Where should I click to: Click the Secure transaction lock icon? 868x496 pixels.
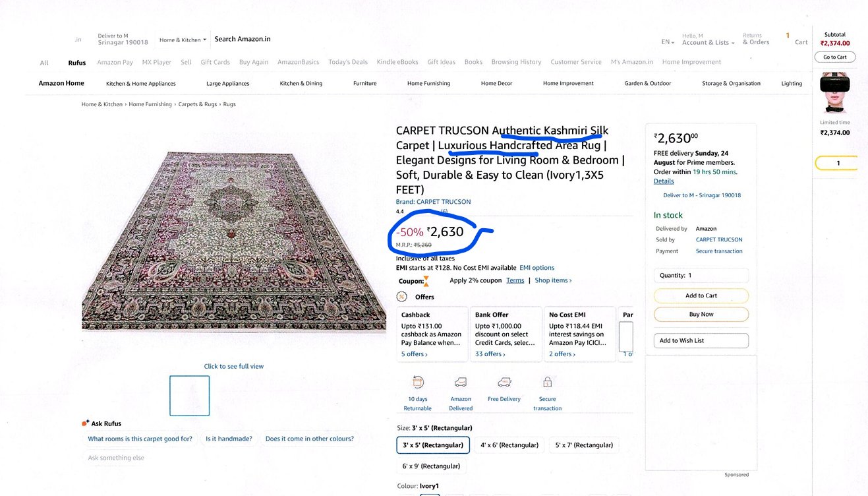547,381
